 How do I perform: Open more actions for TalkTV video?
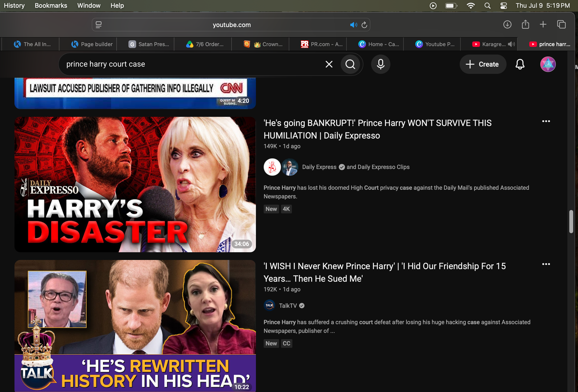coord(546,264)
